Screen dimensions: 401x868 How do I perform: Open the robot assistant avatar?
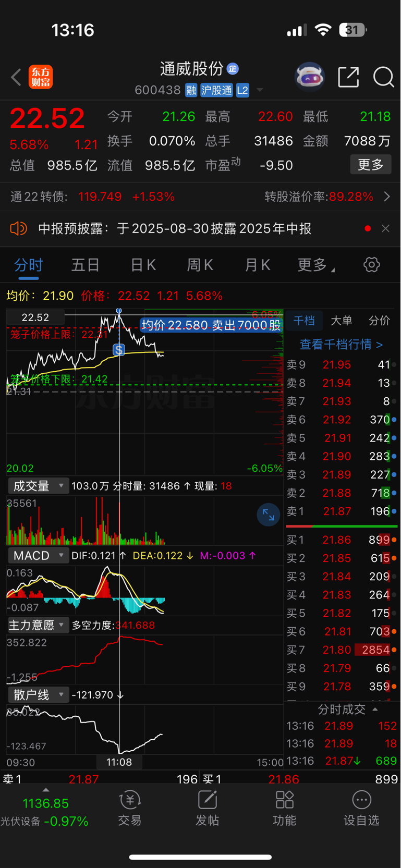(310, 77)
